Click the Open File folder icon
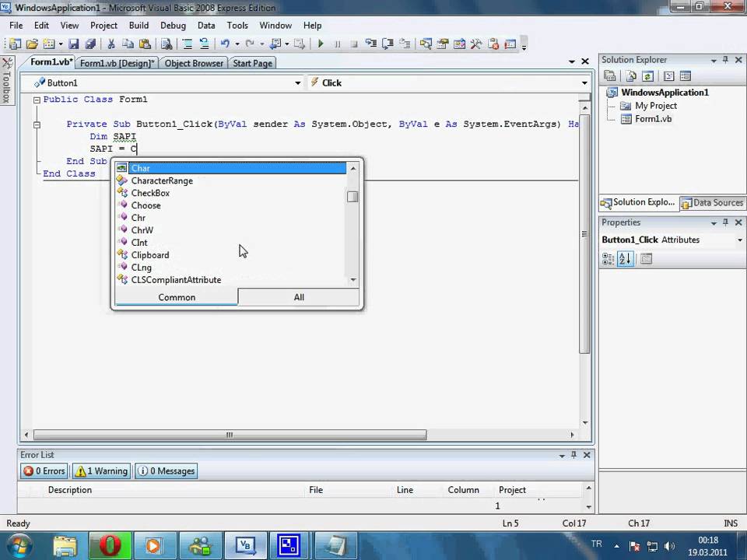This screenshot has width=747, height=560. click(x=32, y=44)
